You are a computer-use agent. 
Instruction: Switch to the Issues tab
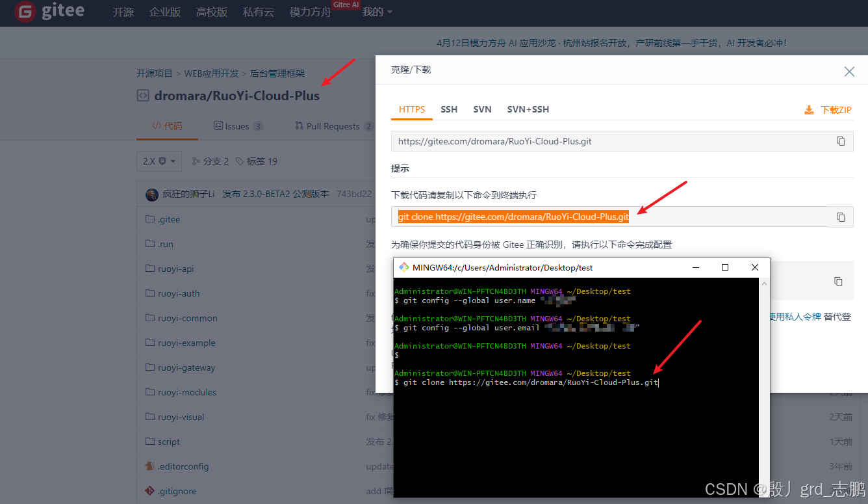click(238, 126)
